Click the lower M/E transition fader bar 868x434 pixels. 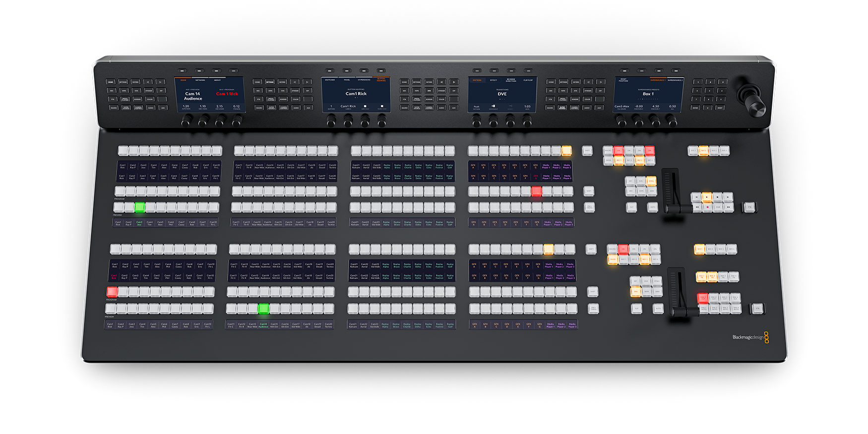(684, 311)
